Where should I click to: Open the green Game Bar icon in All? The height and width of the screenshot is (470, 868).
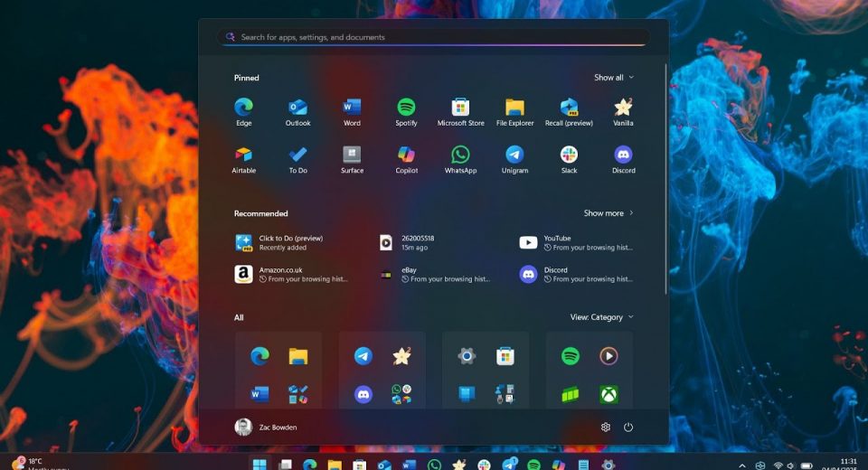point(571,394)
